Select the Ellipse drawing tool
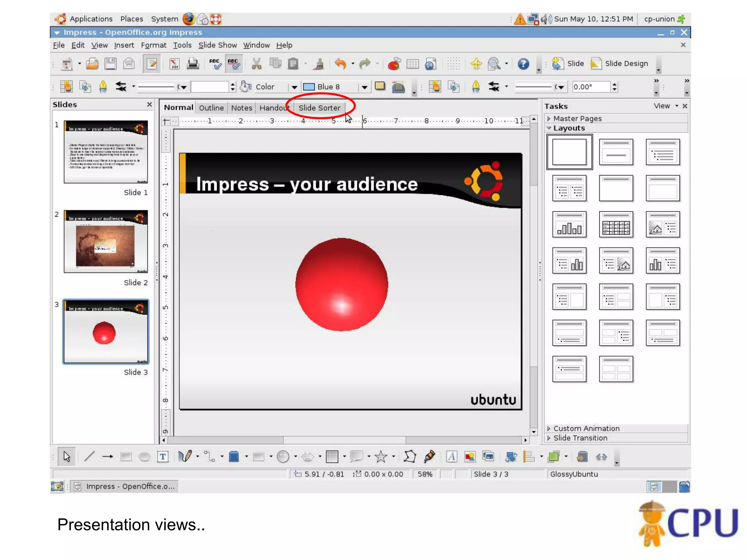Viewport: 747px width, 560px height. pos(144,456)
